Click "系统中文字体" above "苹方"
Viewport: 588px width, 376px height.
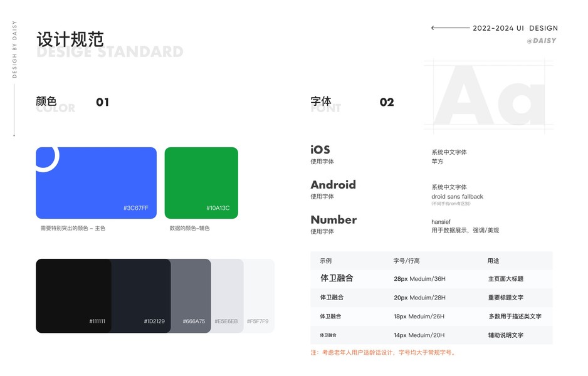point(449,152)
